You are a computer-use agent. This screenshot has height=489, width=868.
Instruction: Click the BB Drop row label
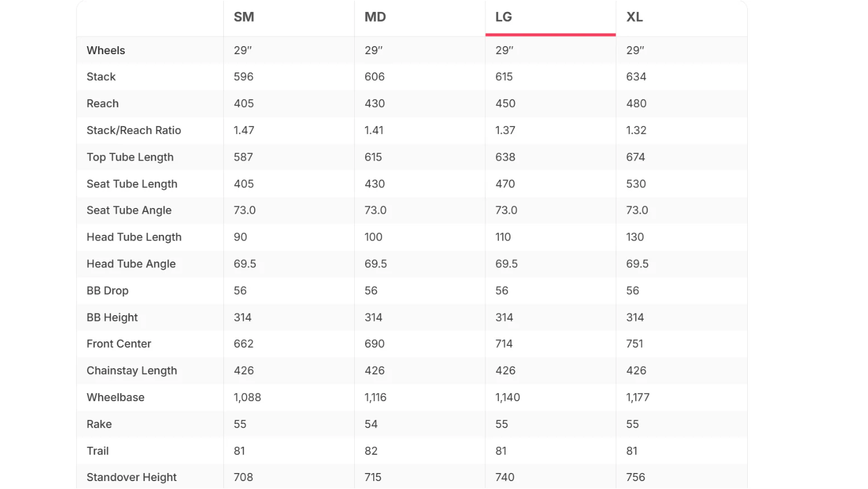108,291
